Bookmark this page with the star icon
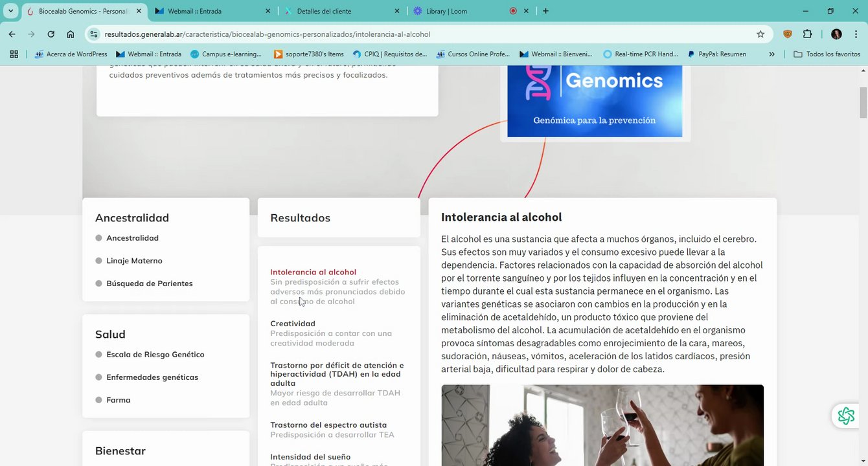 pos(760,34)
